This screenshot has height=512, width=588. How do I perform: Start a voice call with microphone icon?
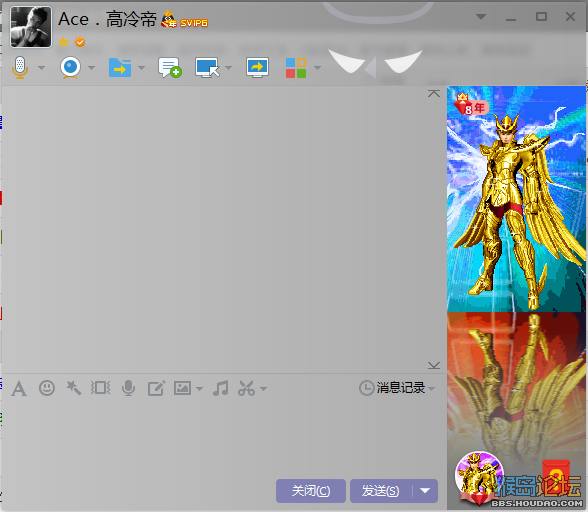tap(20, 68)
